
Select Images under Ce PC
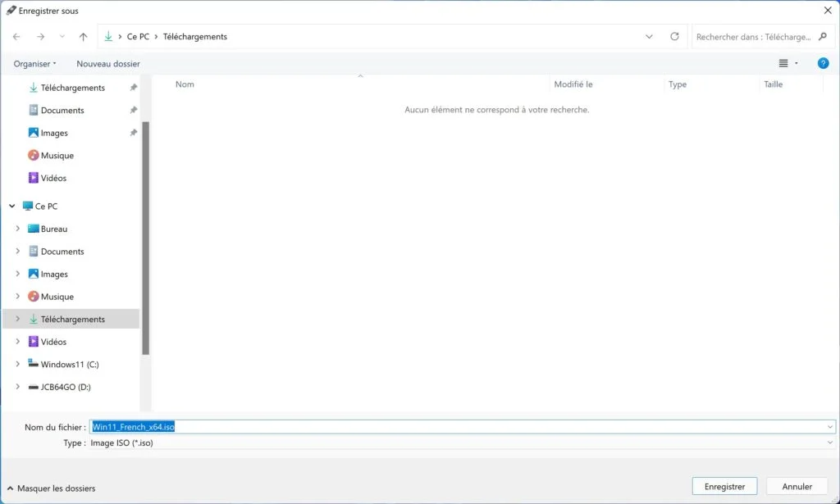tap(54, 274)
